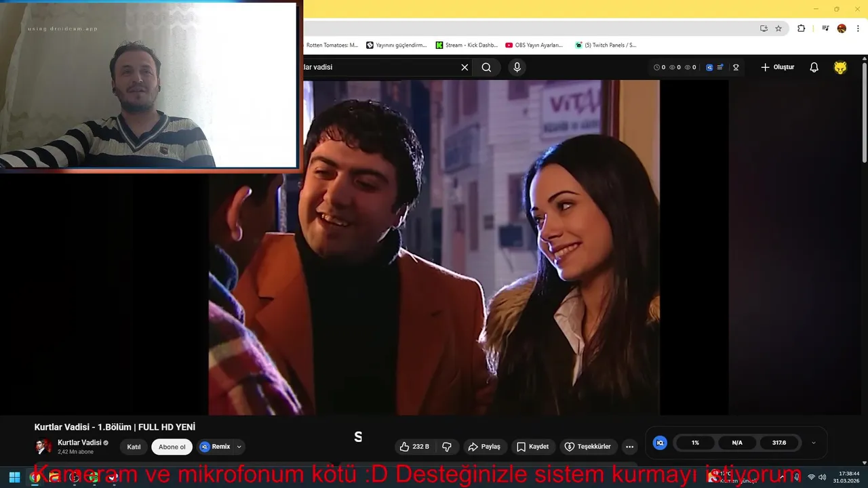Open the Oluştur create menu
Viewport: 868px width, 488px height.
[x=777, y=67]
